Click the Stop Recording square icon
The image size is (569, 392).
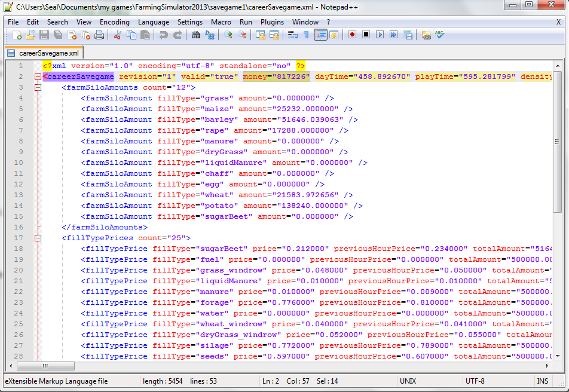click(366, 35)
